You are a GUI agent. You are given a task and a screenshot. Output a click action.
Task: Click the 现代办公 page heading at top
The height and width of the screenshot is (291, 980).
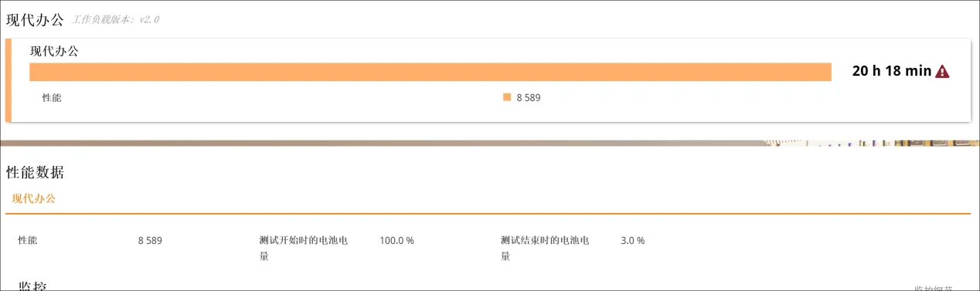click(x=35, y=19)
